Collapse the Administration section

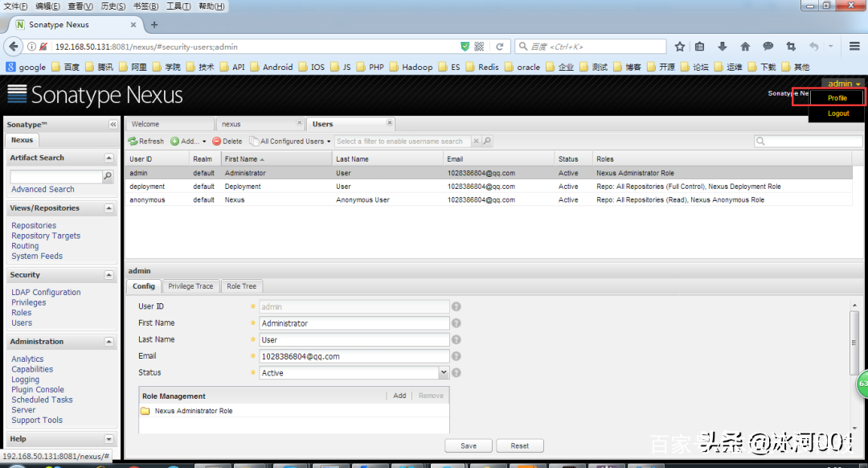tap(109, 342)
